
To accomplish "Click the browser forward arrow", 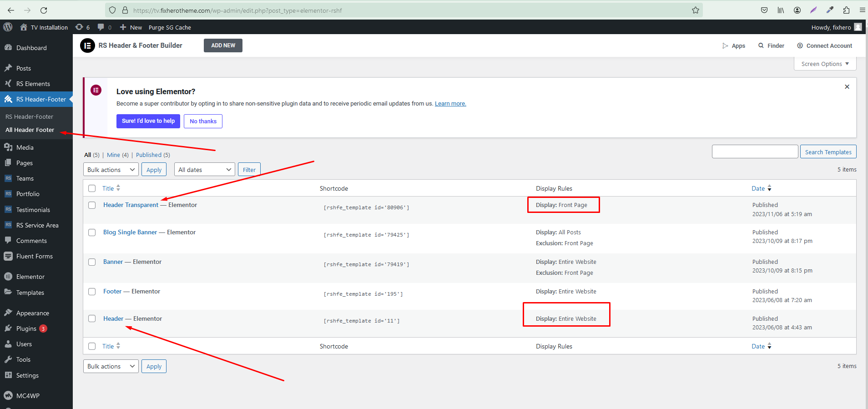I will (27, 10).
